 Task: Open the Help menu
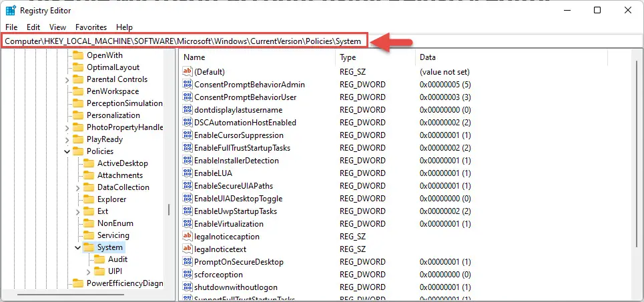(124, 27)
